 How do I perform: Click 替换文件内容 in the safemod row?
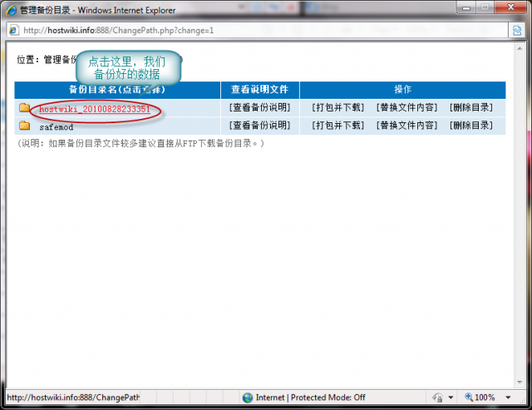[x=406, y=126]
